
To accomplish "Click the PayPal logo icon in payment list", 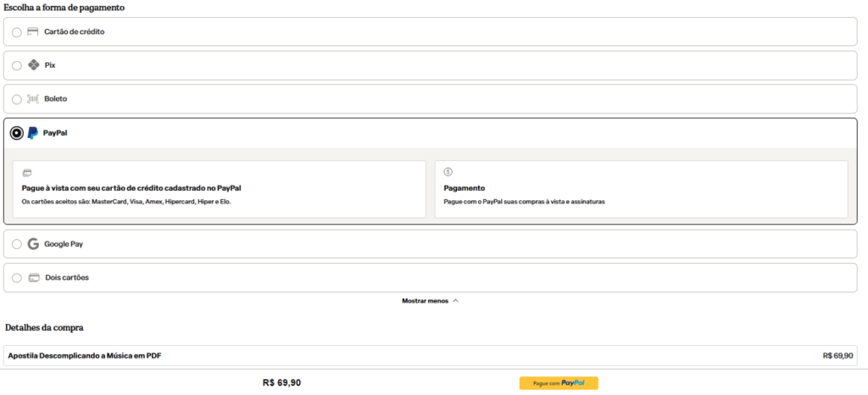I will 33,133.
